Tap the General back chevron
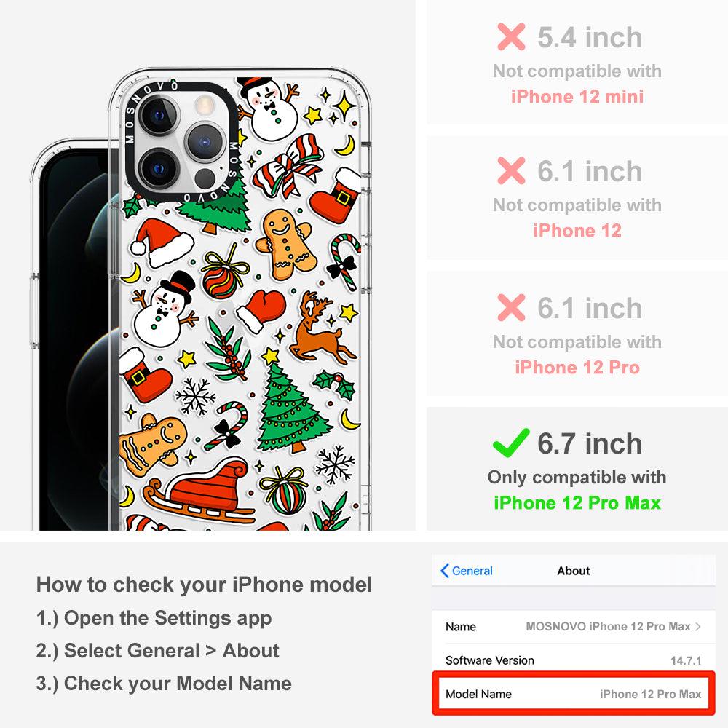Image resolution: width=728 pixels, height=728 pixels. (x=444, y=571)
